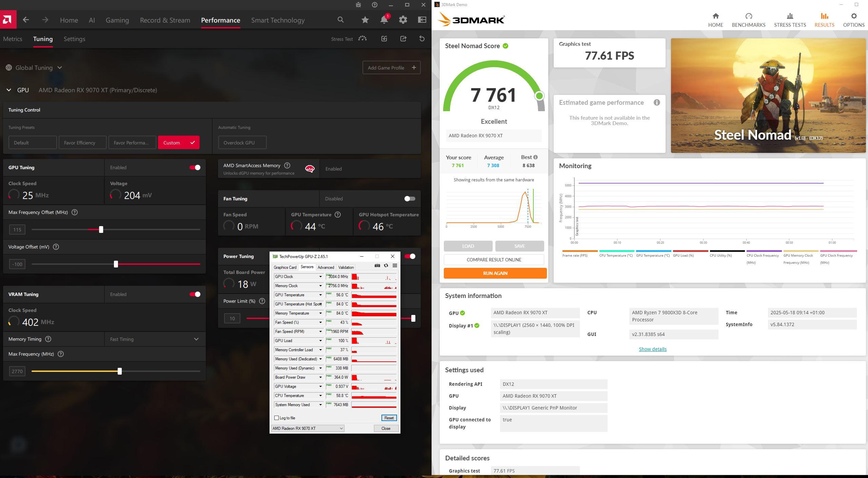Click the Max Frequency Offset slider handle
The image size is (868, 478).
pyautogui.click(x=101, y=230)
